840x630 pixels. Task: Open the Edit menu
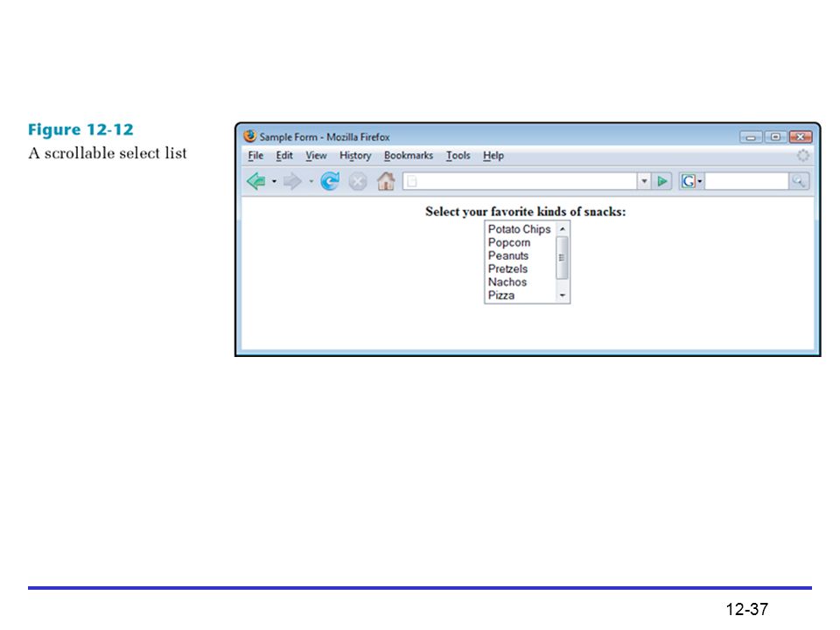[283, 156]
